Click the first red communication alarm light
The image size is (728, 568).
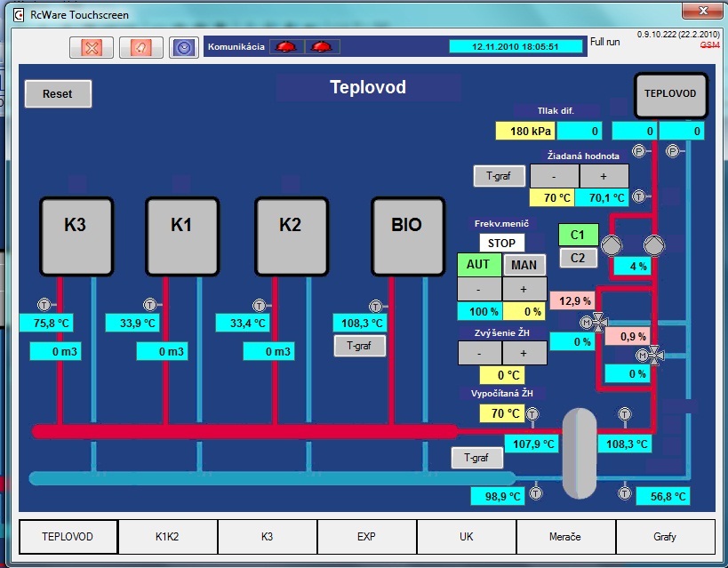(286, 46)
